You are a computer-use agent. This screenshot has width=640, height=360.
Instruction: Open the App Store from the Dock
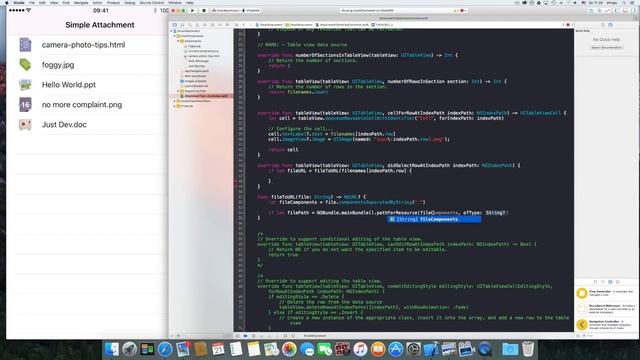[x=396, y=349]
